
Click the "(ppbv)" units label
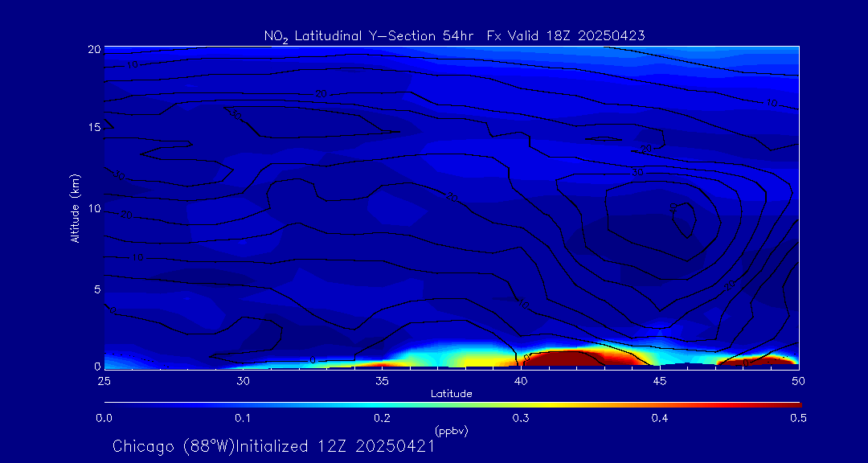click(452, 430)
